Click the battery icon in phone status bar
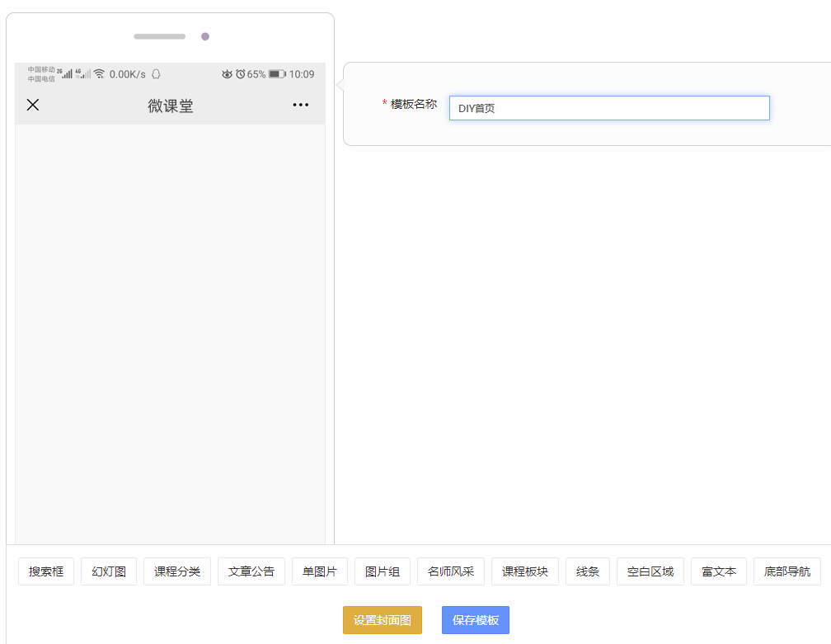This screenshot has height=644, width=831. 277,74
